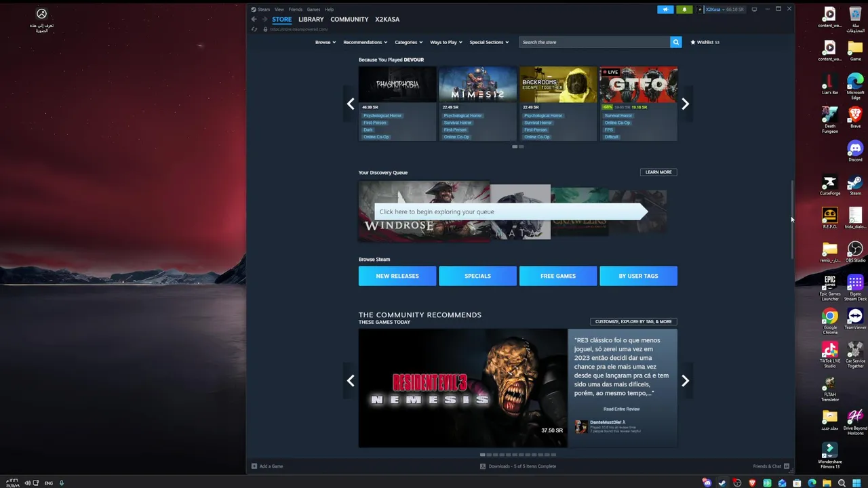Click the blue search magnifier button
Viewport: 868px width, 488px height.
[675, 42]
